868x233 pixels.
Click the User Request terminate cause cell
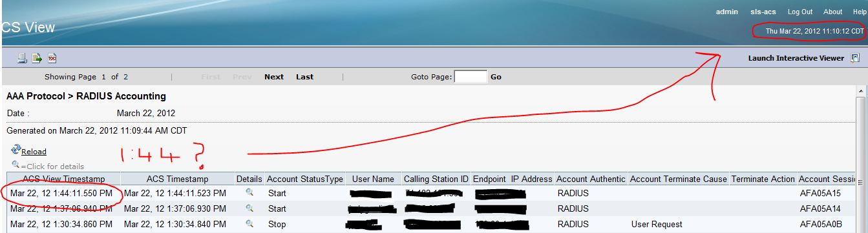(x=656, y=224)
